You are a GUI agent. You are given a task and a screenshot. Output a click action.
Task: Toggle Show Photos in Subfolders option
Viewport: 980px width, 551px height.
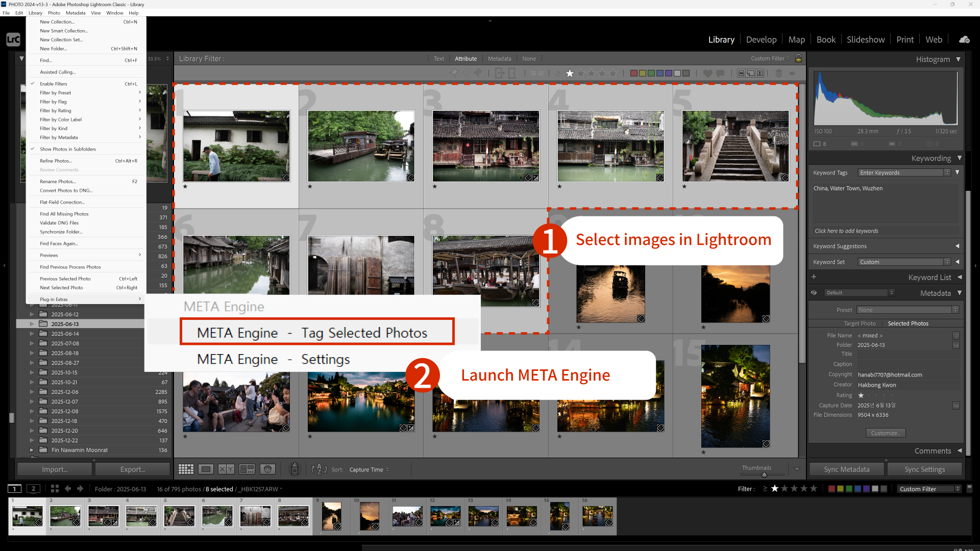coord(68,149)
